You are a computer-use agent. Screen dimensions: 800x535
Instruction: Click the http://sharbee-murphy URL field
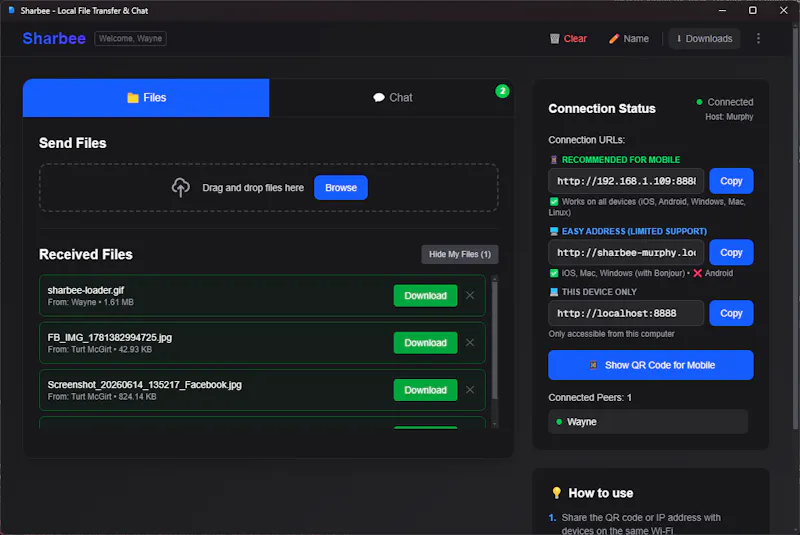(626, 252)
